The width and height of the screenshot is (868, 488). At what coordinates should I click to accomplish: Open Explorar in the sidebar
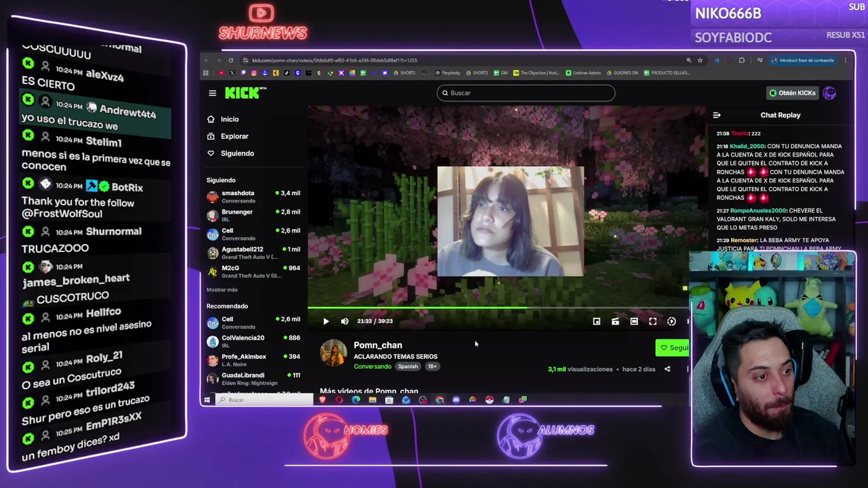[228, 136]
